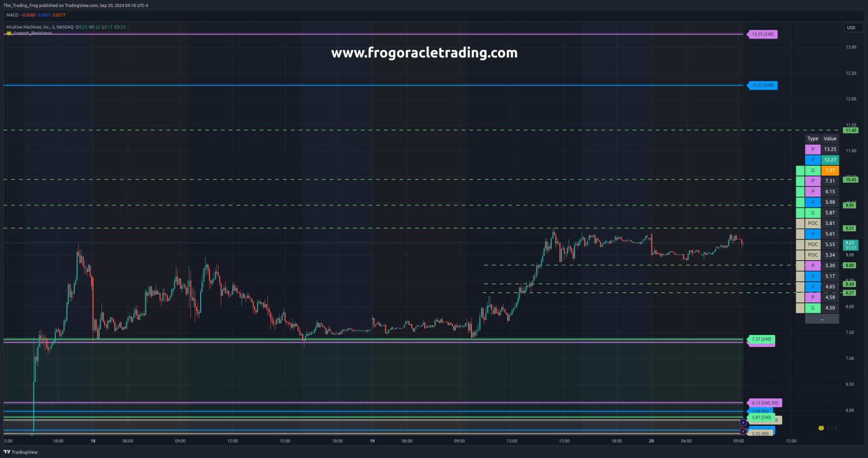This screenshot has width=868, height=458.
Task: Click the 7.00 price scale label
Action: click(x=850, y=358)
